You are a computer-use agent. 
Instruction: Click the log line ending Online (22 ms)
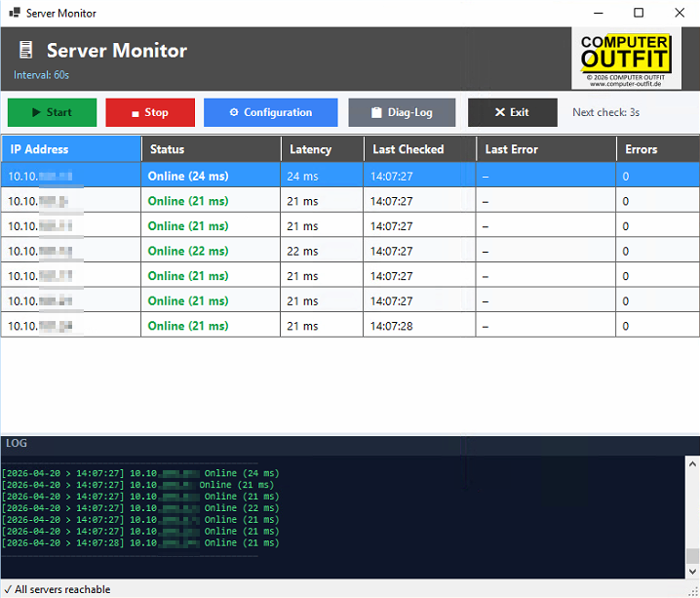pyautogui.click(x=140, y=508)
